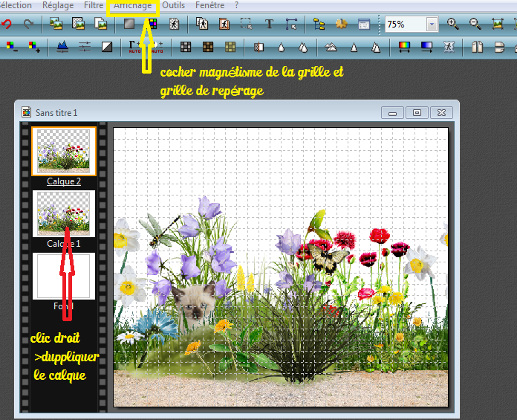517x420 pixels.
Task: Click the orange-framed walking-figure icon
Action: point(224,24)
